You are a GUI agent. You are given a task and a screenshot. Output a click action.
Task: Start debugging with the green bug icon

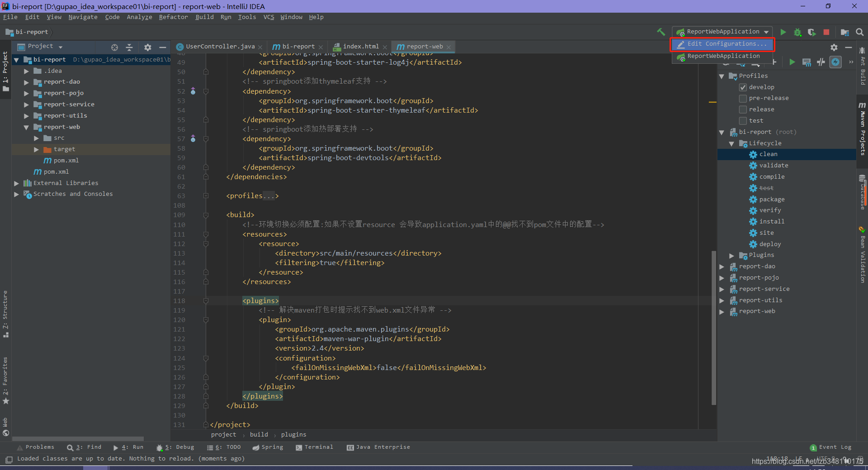[x=798, y=32]
